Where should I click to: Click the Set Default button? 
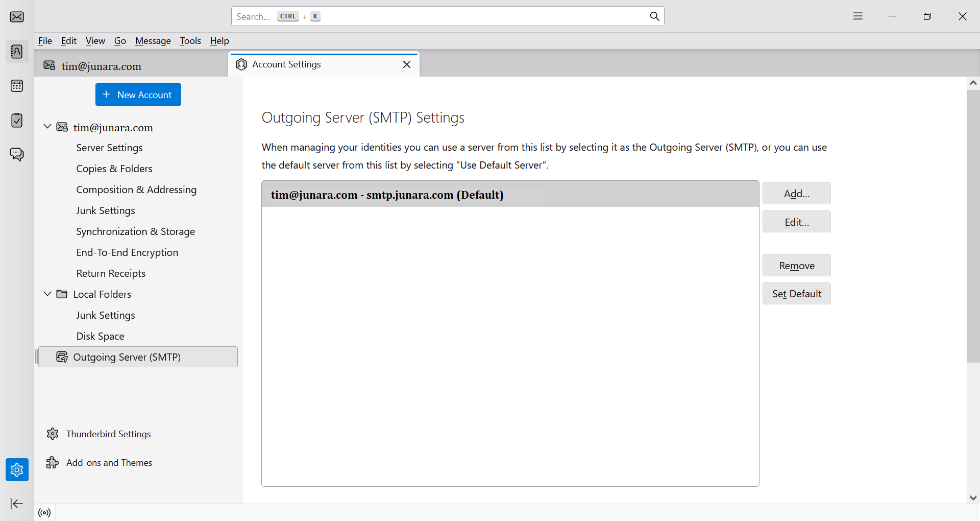pyautogui.click(x=796, y=294)
